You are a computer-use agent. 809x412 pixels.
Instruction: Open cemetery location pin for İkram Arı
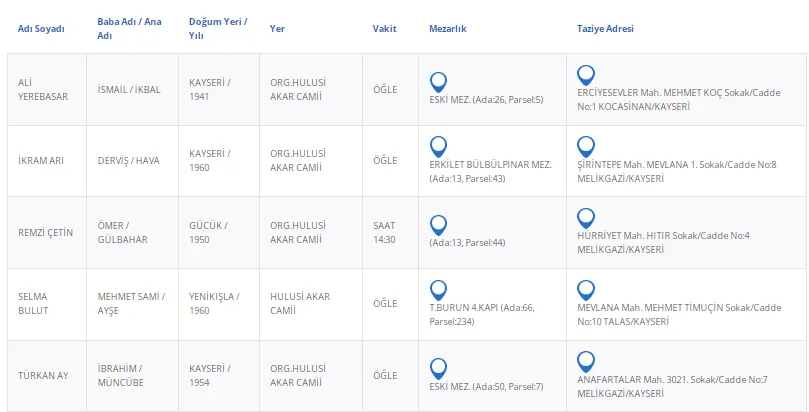437,147
